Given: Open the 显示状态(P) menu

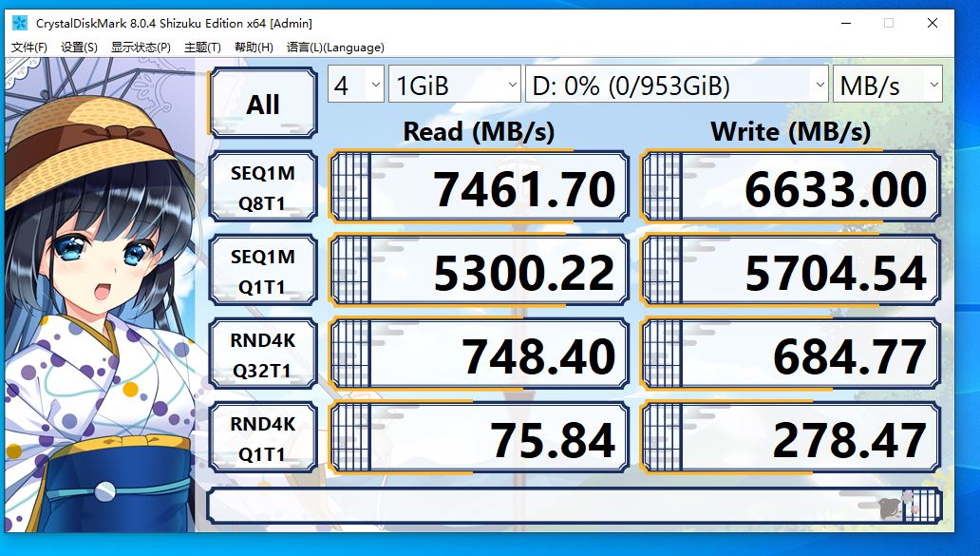Looking at the screenshot, I should tap(141, 47).
